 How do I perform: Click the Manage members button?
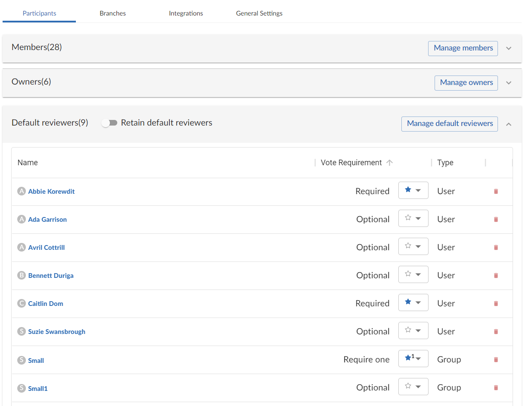pyautogui.click(x=463, y=48)
